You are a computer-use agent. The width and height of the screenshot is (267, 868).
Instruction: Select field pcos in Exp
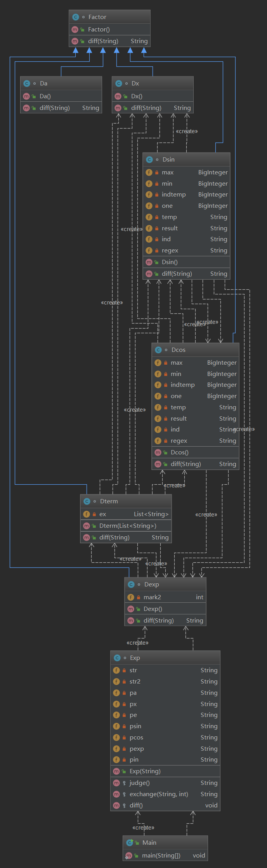pos(136,738)
